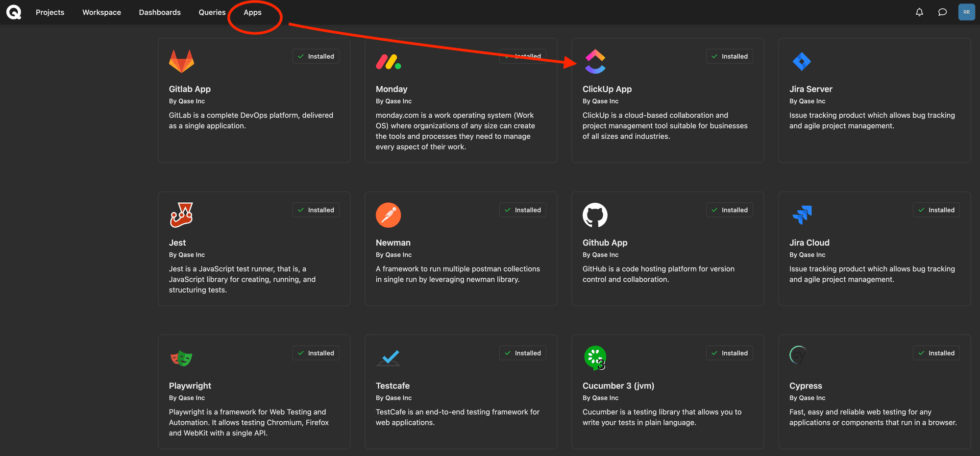Screen dimensions: 980x456
Task: Click the Qase logo icon
Action: click(14, 12)
